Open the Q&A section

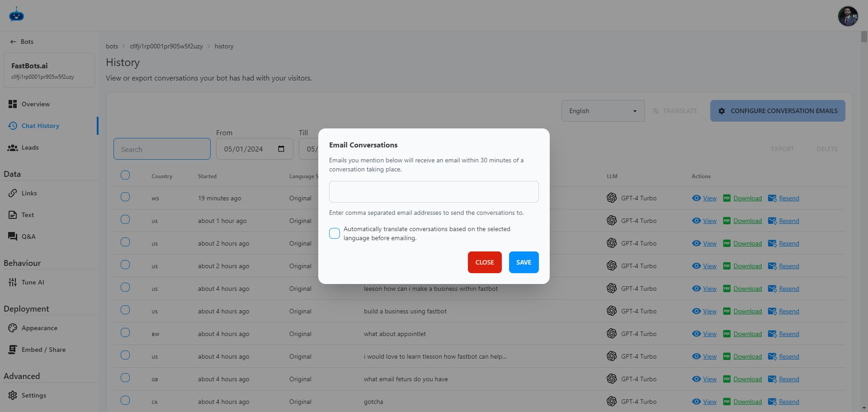click(x=49, y=237)
